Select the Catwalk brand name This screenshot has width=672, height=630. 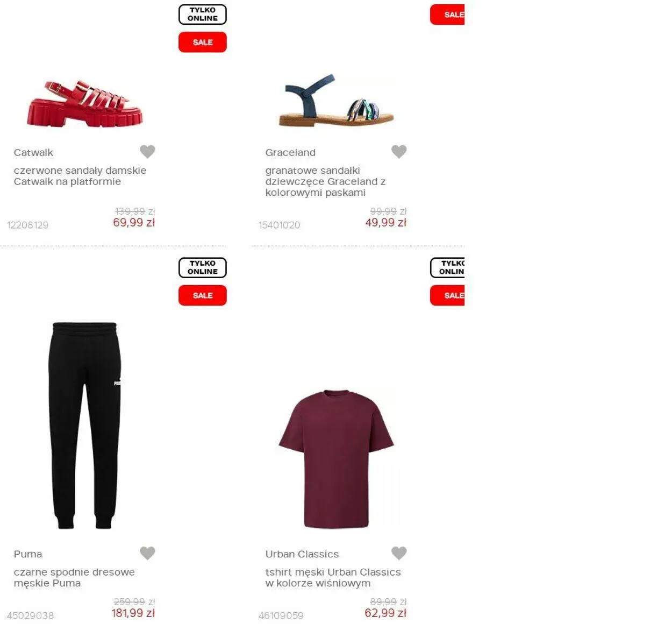coord(33,152)
